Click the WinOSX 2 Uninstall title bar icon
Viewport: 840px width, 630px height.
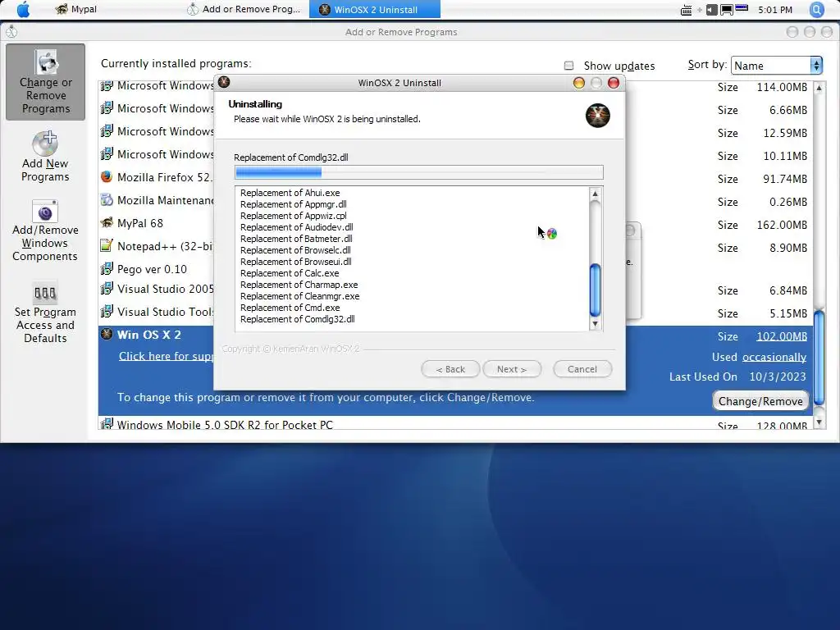pyautogui.click(x=224, y=83)
